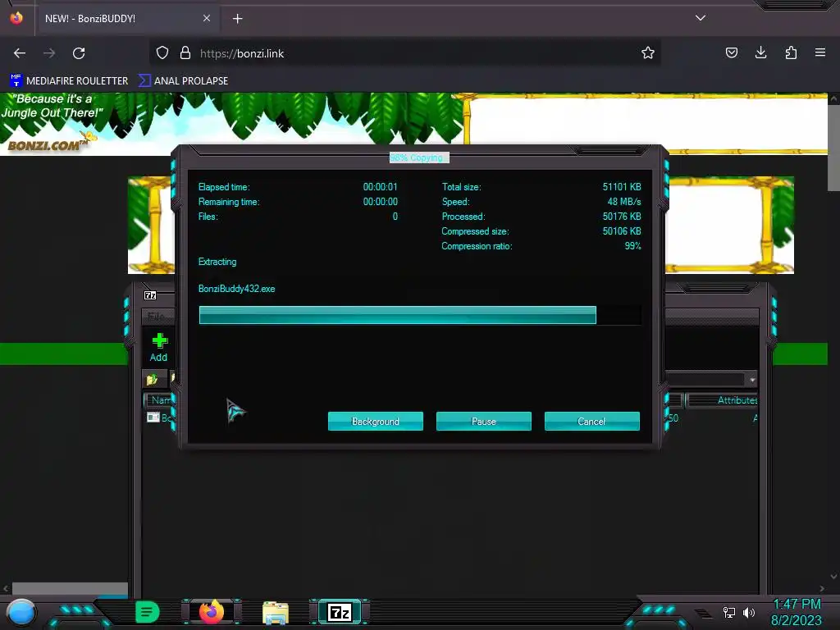Viewport: 840px width, 630px height.
Task: Click the green Add icon in 7-Zip
Action: 159,347
